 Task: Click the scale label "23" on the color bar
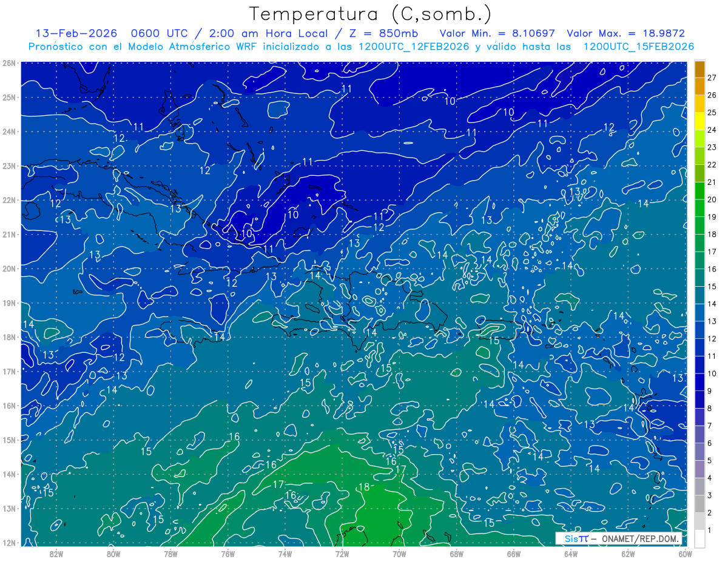[712, 147]
